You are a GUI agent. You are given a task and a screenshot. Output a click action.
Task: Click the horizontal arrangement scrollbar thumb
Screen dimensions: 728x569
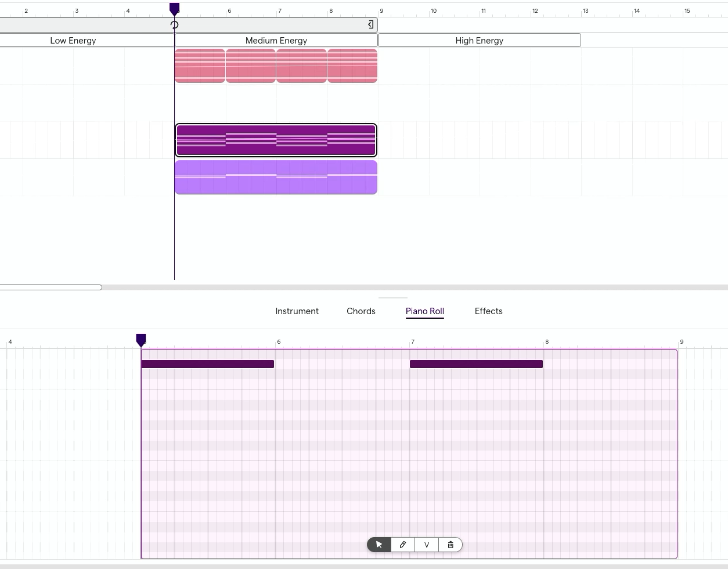[x=51, y=287]
